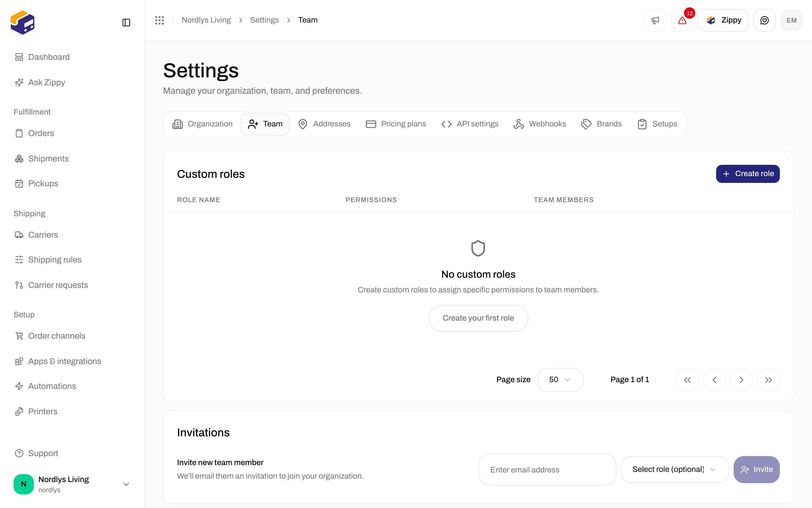Open the apps grid menu icon

point(159,20)
